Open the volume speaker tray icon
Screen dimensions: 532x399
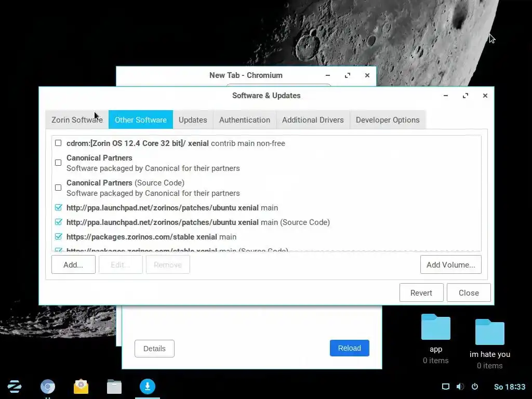(x=460, y=387)
